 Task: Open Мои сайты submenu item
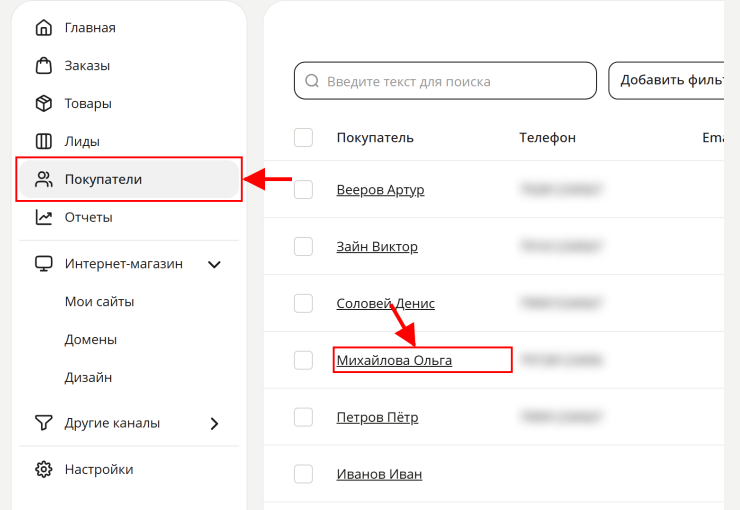pyautogui.click(x=100, y=301)
